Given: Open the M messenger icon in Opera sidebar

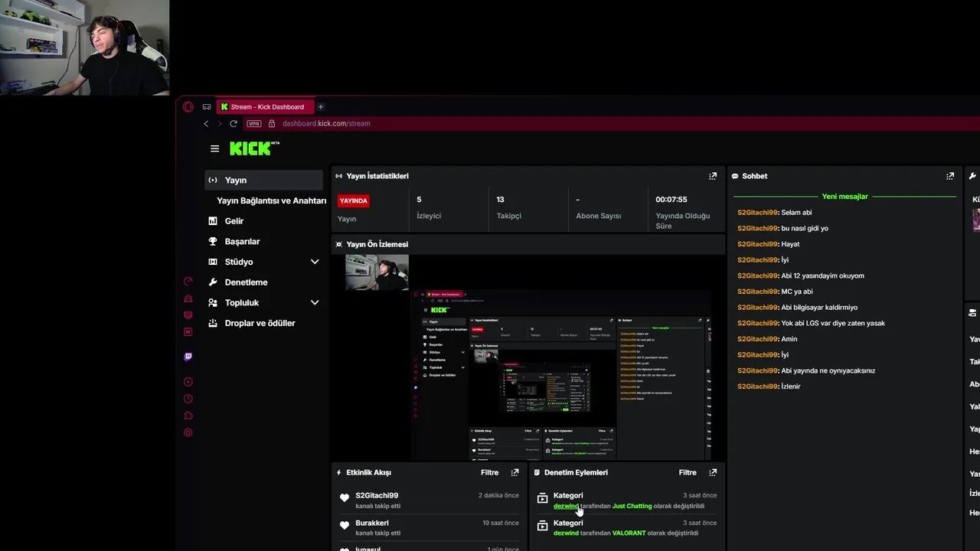Looking at the screenshot, I should pyautogui.click(x=188, y=332).
